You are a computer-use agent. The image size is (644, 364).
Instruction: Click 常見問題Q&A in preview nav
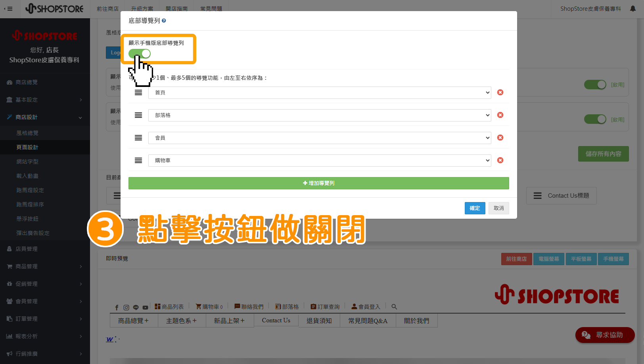[x=368, y=320]
